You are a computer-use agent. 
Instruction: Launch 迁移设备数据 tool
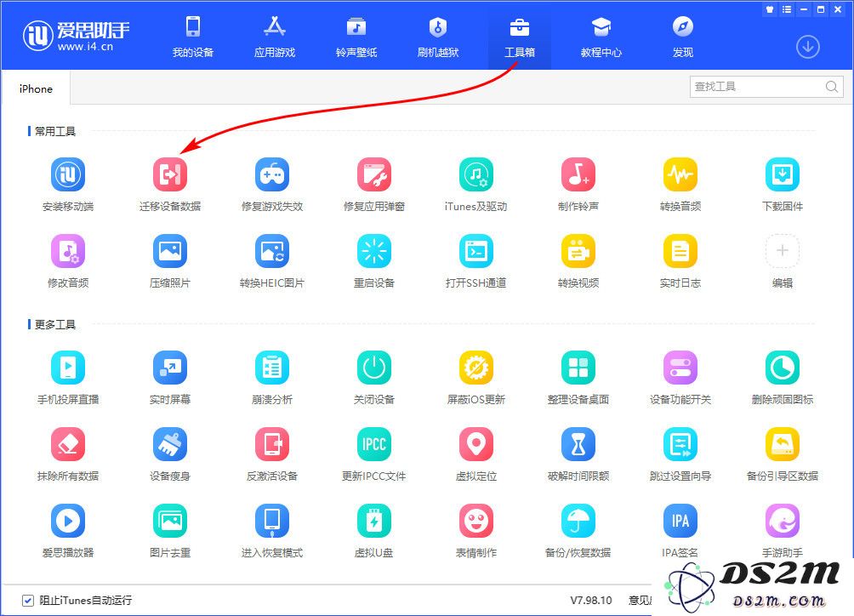pos(170,174)
